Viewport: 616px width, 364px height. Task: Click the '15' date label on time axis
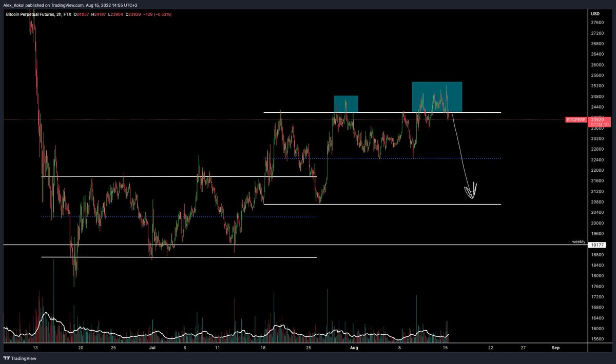pyautogui.click(x=444, y=348)
